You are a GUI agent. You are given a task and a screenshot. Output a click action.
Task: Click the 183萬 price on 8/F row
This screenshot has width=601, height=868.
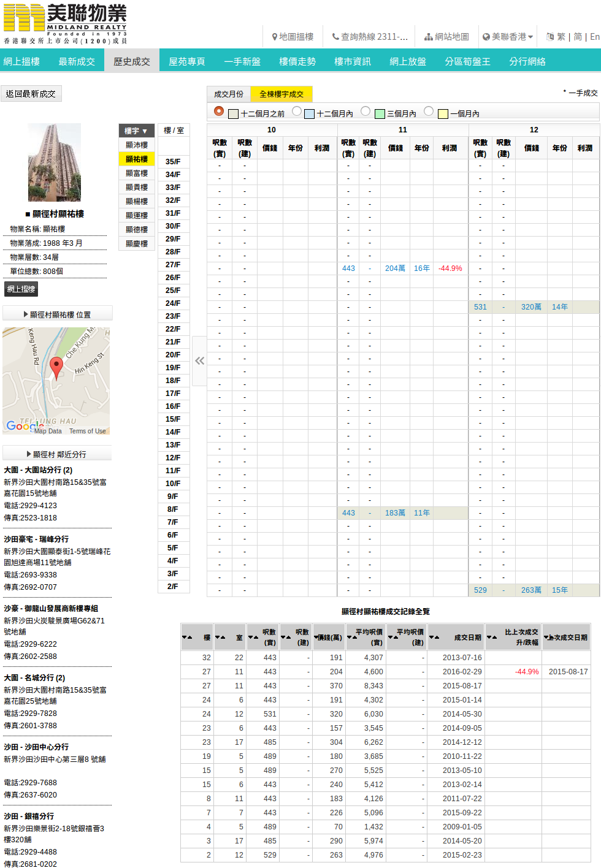(395, 513)
